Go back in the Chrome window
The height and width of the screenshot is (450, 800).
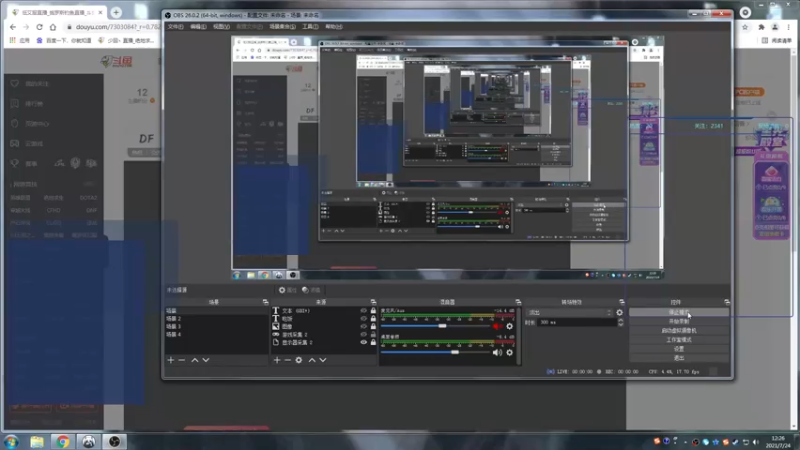coord(13,27)
